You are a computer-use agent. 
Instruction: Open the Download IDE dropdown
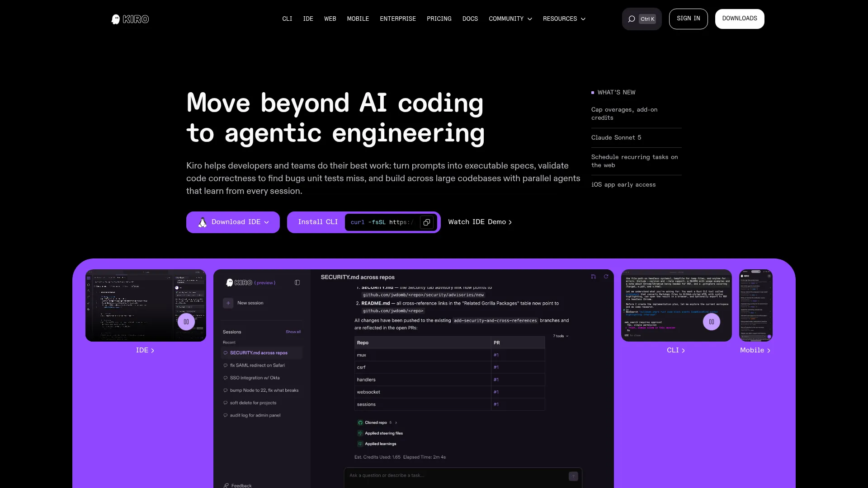click(x=233, y=222)
